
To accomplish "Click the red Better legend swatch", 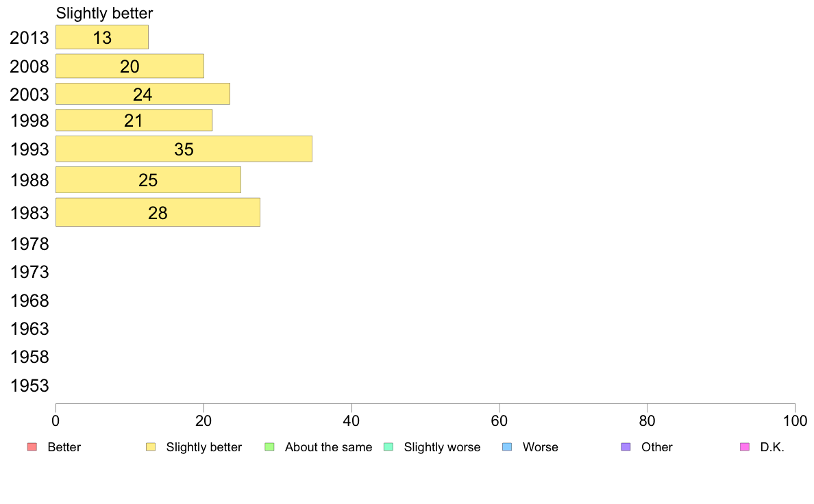I will pyautogui.click(x=32, y=447).
